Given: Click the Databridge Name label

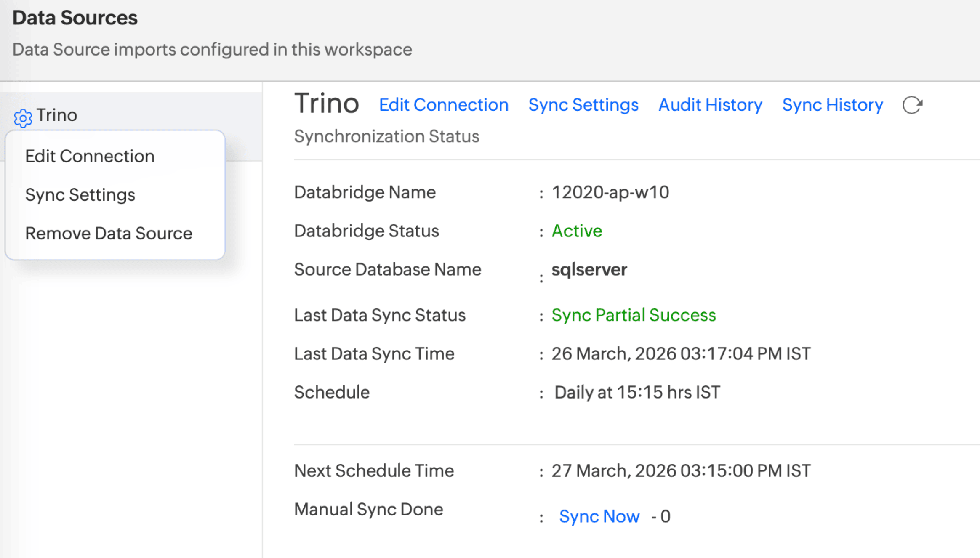Looking at the screenshot, I should click(365, 192).
